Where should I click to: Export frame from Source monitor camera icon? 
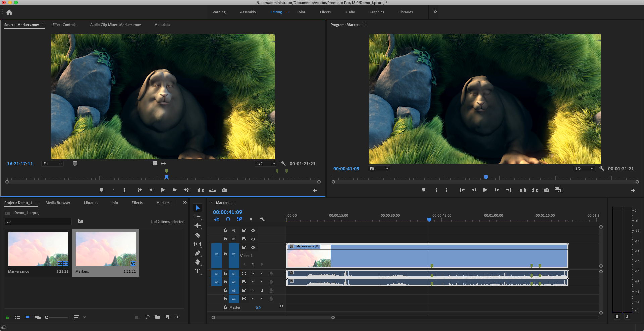224,190
